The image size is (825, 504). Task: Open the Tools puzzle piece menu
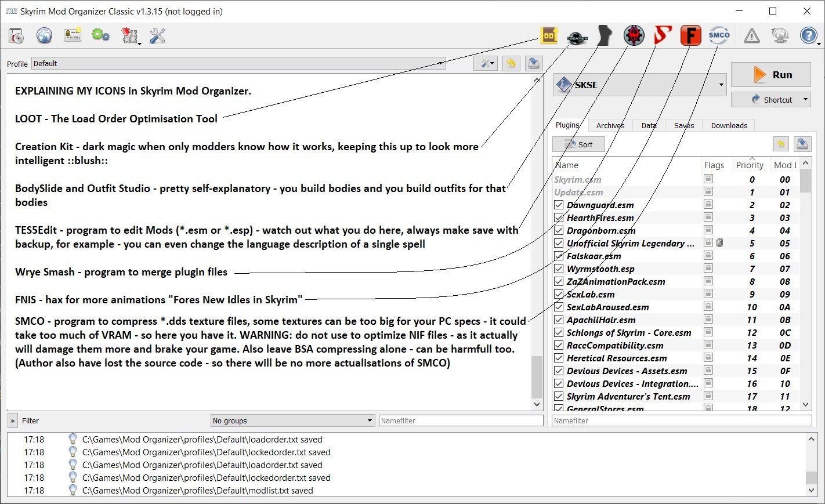point(130,36)
